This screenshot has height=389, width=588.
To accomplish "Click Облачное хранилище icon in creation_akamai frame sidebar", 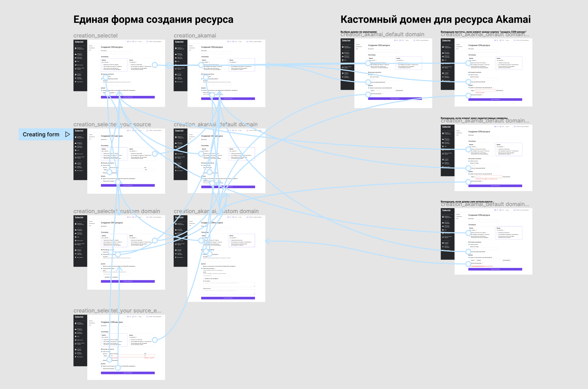I will pos(176,58).
